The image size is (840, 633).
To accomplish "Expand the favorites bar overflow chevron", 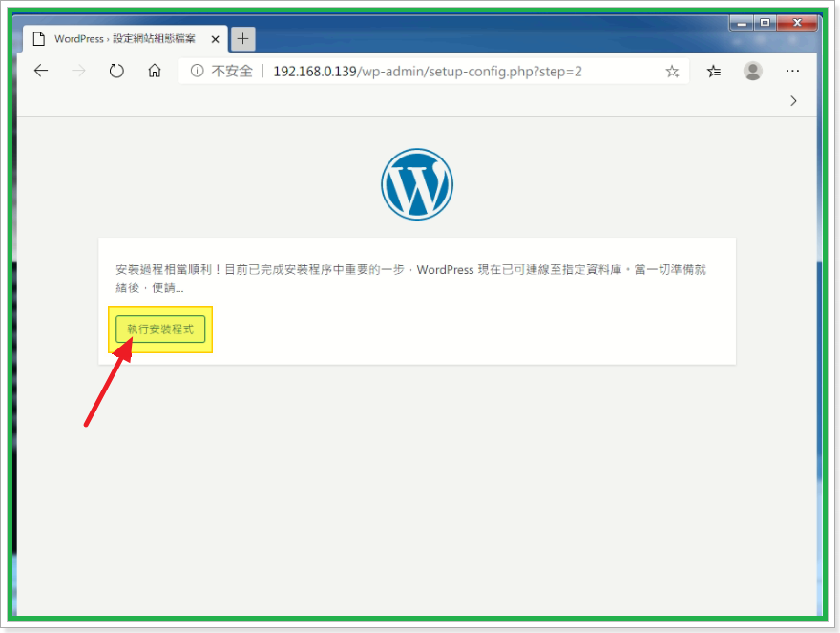I will point(793,101).
